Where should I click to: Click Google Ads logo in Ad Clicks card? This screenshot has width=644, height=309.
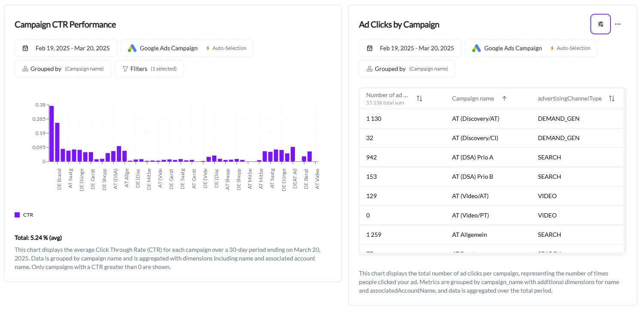coord(476,48)
